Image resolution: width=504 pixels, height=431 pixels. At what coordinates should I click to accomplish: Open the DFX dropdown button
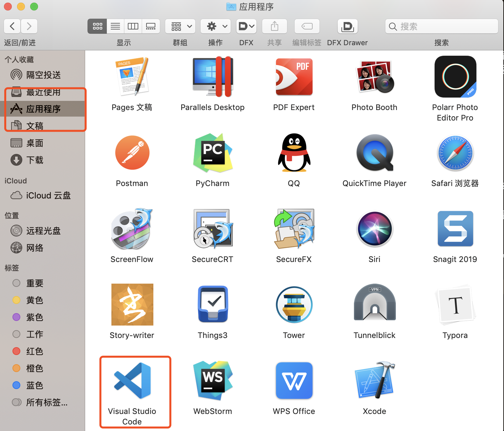coord(246,26)
